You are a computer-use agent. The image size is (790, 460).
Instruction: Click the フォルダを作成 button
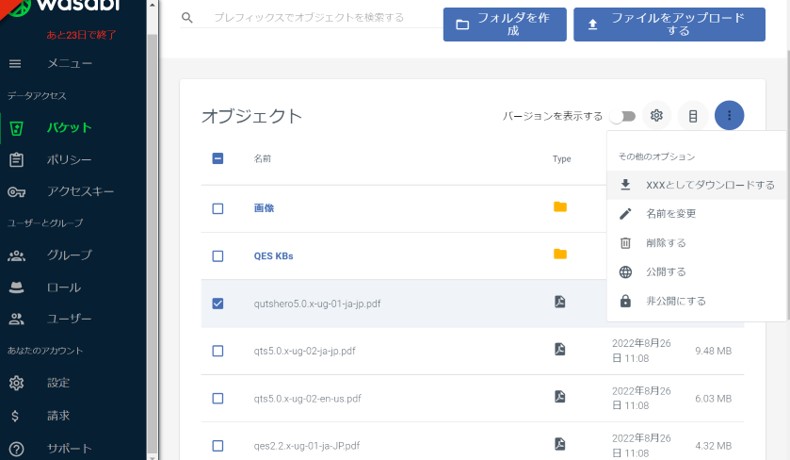504,25
